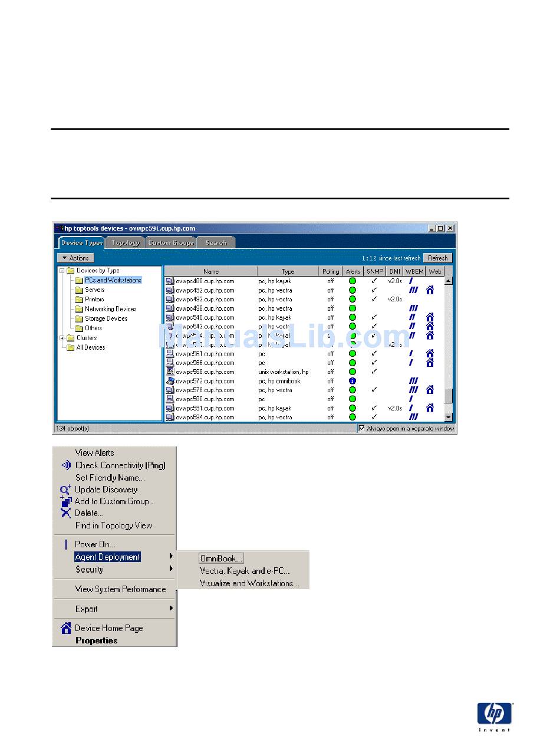
Task: Toggle Always open in a separate window
Action: (x=362, y=429)
